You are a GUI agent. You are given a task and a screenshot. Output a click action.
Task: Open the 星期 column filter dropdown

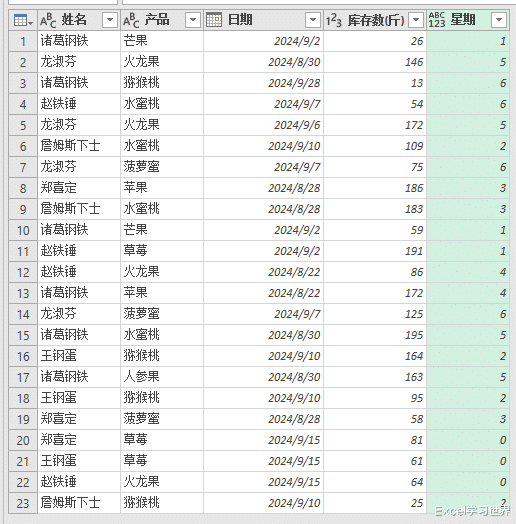(499, 20)
